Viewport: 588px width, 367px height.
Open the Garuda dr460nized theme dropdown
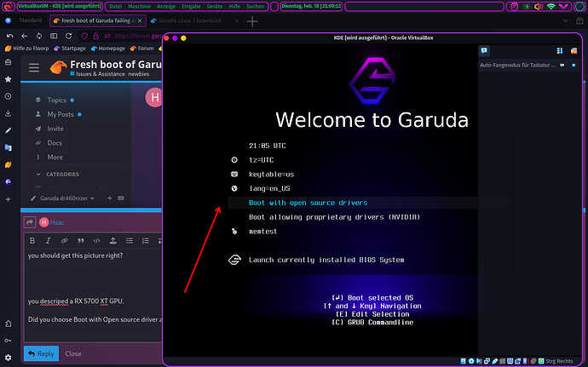62,198
